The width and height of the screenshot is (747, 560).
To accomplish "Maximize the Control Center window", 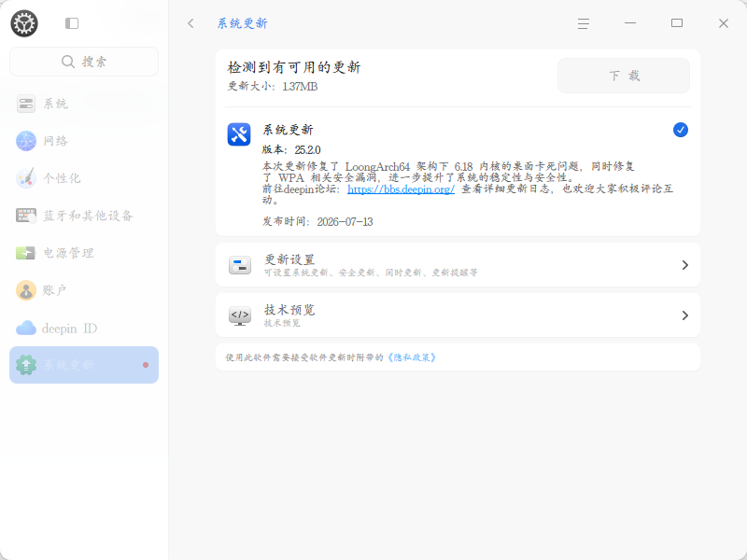I will point(677,23).
